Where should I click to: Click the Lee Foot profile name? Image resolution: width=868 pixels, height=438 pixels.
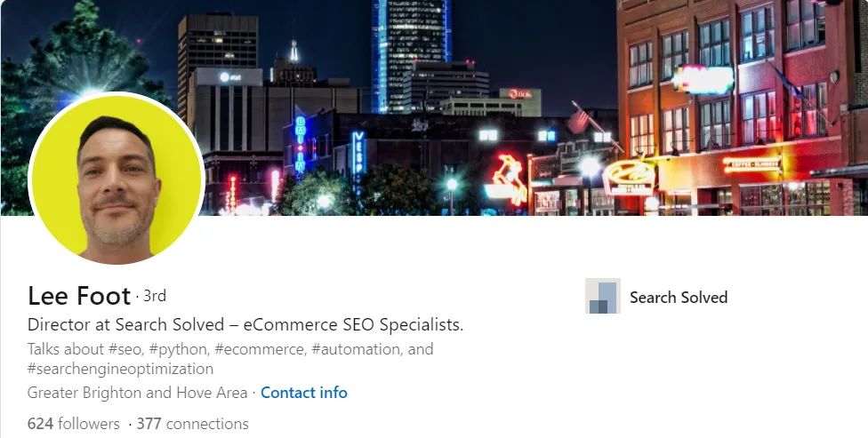pos(79,296)
